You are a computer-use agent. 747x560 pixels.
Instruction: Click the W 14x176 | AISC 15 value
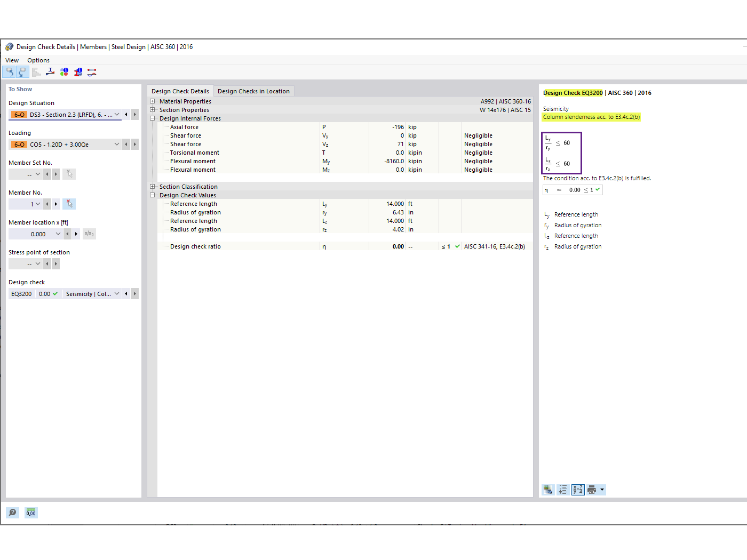coord(505,110)
